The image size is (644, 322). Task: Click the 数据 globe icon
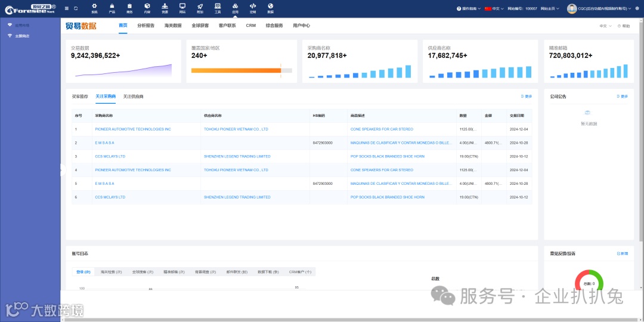pyautogui.click(x=270, y=8)
